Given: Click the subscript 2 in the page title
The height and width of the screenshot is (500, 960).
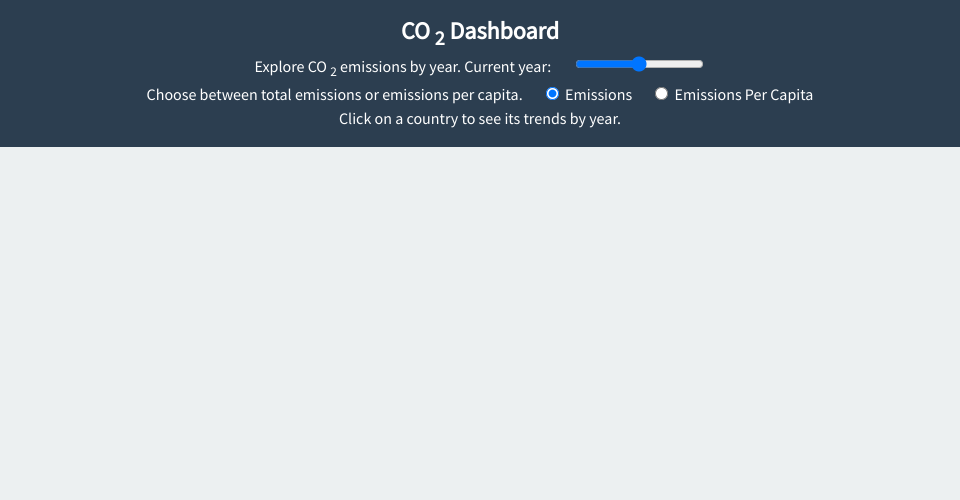Looking at the screenshot, I should coord(440,39).
